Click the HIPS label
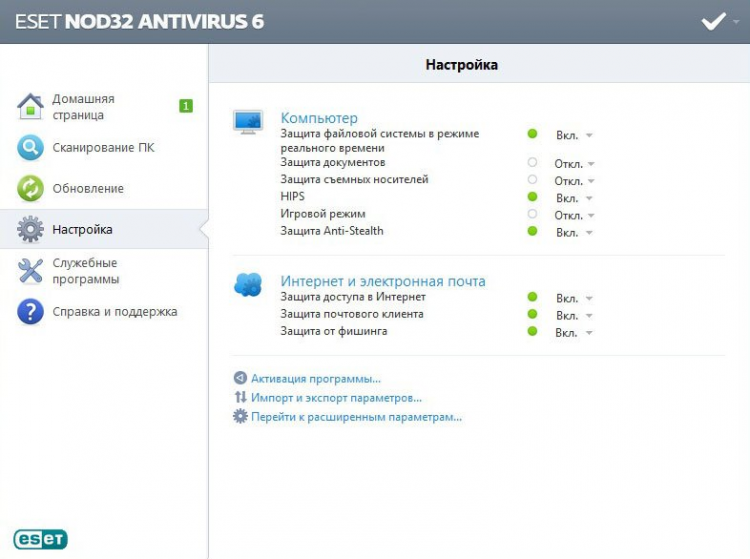Viewport: 750px width, 559px height. (x=292, y=196)
